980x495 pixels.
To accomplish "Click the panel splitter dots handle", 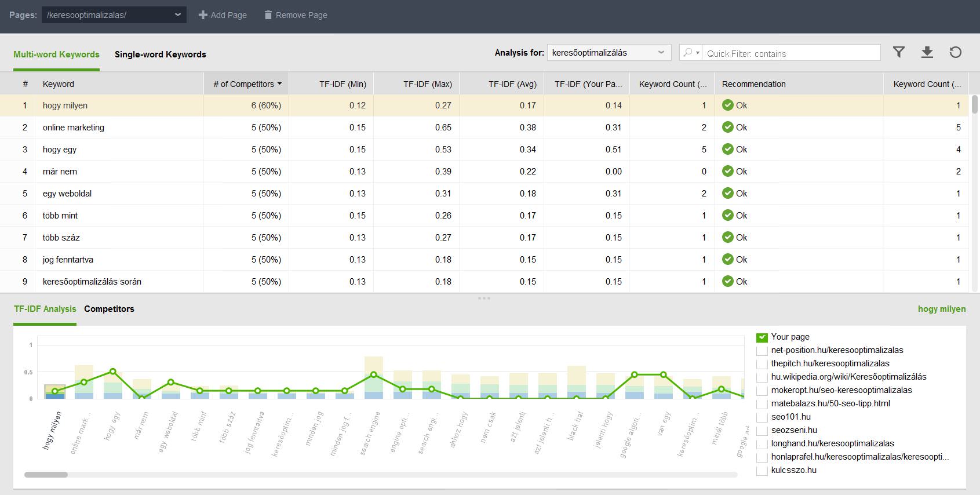I will pos(484,298).
